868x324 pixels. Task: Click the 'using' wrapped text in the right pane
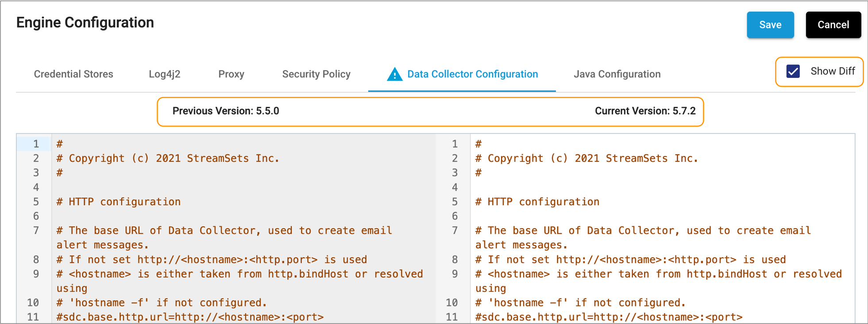tap(490, 288)
